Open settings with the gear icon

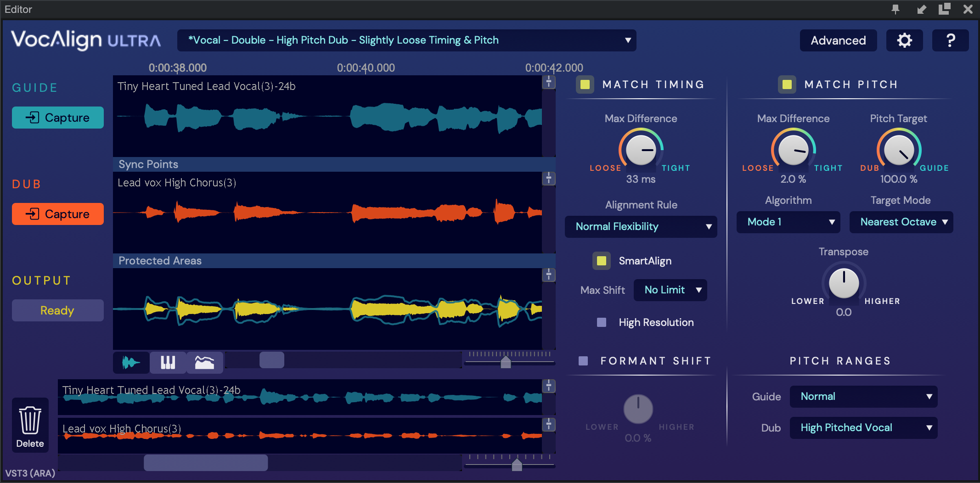904,40
